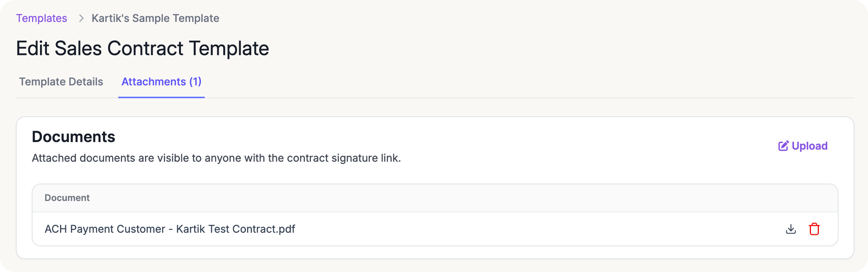Click the Upload button text
Image resolution: width=868 pixels, height=272 pixels.
[809, 146]
